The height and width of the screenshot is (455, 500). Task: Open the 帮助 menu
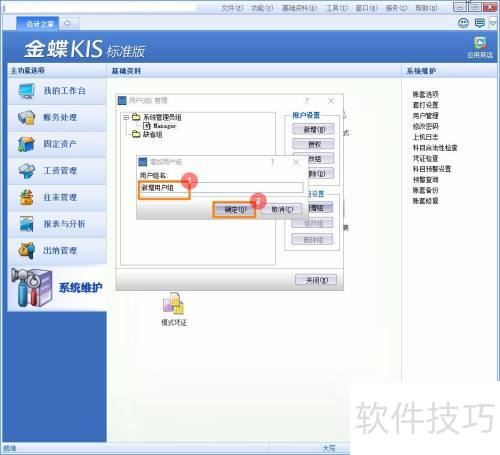click(x=426, y=8)
